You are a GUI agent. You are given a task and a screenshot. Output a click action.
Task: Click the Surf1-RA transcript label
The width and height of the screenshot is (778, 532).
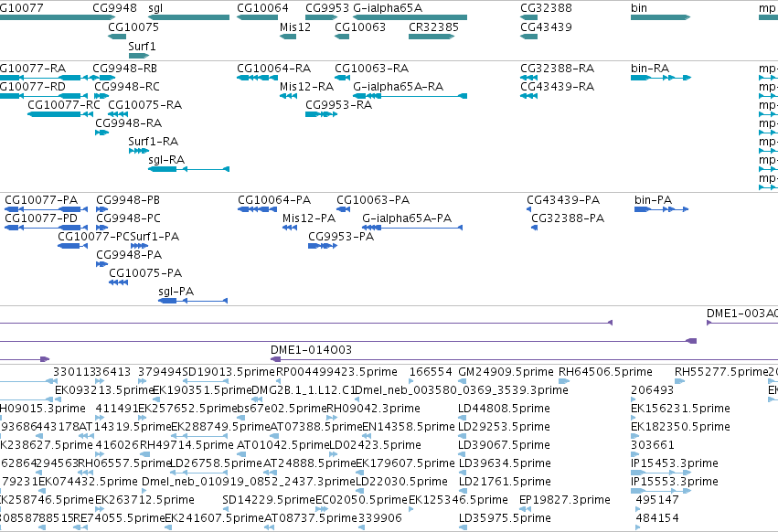tap(153, 142)
